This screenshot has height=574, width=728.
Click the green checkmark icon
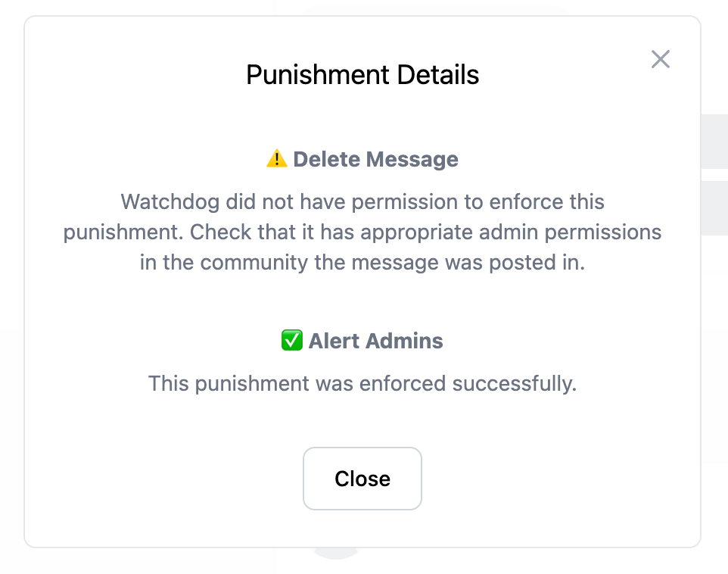point(291,341)
